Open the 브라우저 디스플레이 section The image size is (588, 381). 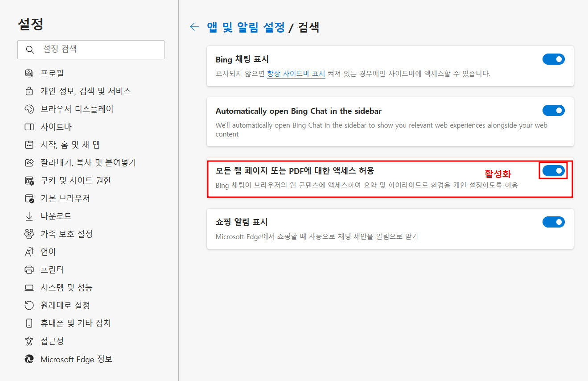77,109
